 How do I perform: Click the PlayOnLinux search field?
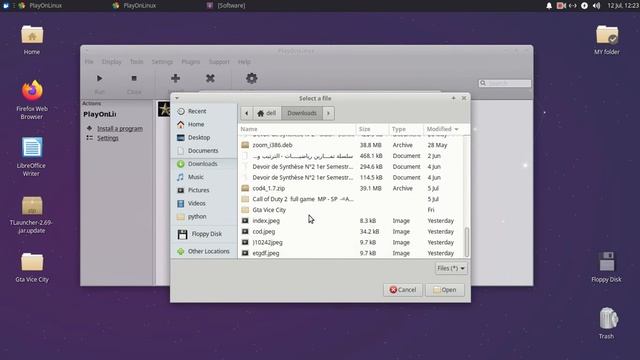(x=505, y=83)
